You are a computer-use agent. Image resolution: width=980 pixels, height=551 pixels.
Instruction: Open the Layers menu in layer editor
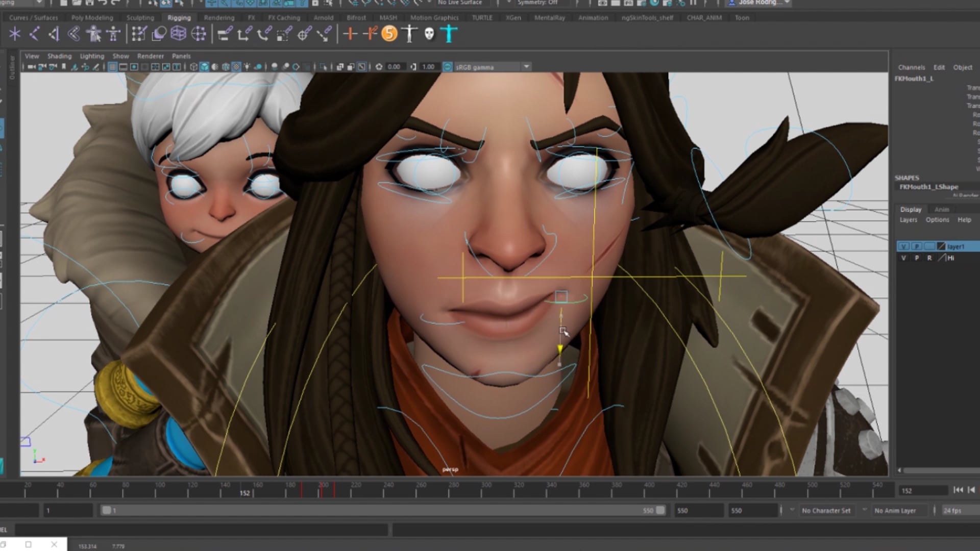pos(908,220)
